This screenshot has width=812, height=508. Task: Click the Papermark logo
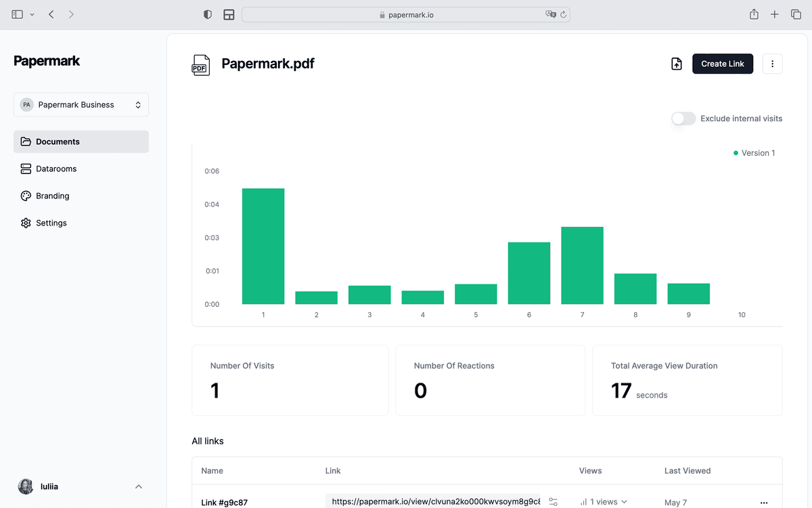pos(46,61)
